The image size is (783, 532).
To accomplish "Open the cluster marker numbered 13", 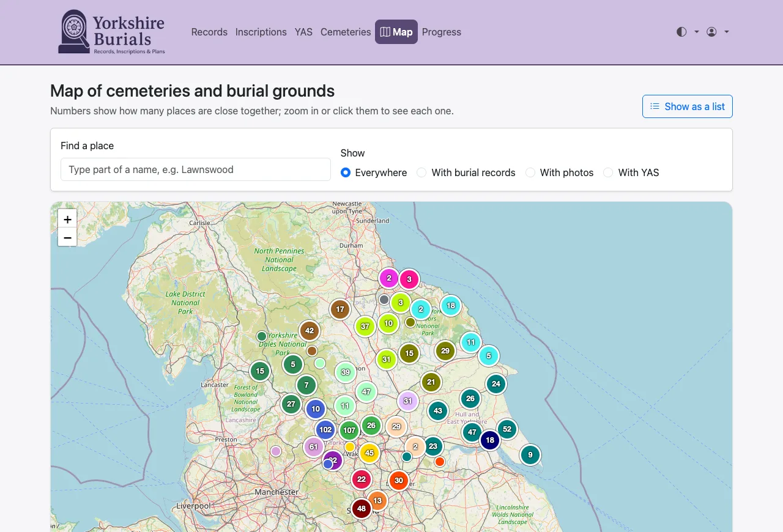I will [x=377, y=501].
